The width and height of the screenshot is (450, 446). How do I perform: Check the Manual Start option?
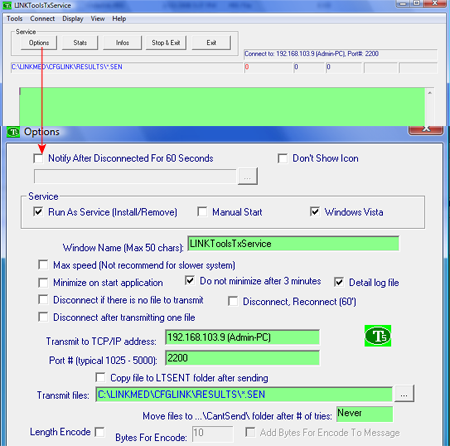click(202, 212)
